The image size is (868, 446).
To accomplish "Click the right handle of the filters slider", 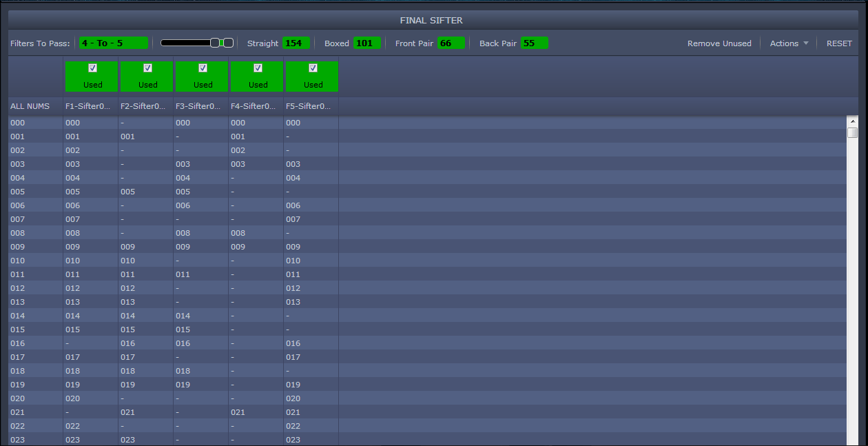I will [228, 43].
